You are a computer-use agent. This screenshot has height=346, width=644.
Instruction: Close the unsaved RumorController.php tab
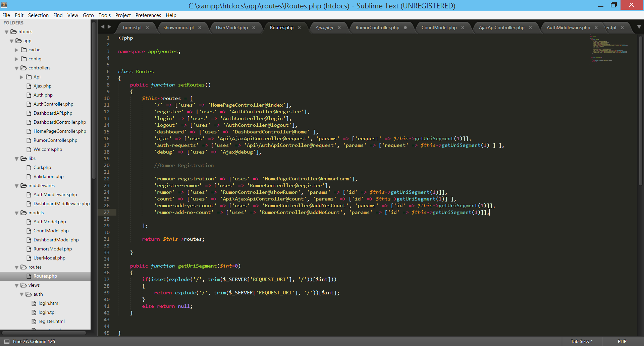[405, 27]
